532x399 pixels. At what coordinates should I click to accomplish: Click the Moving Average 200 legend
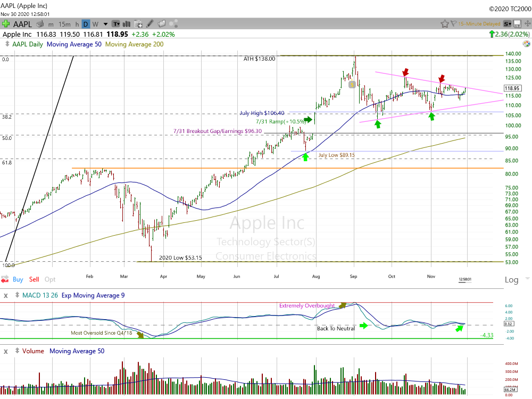(135, 44)
